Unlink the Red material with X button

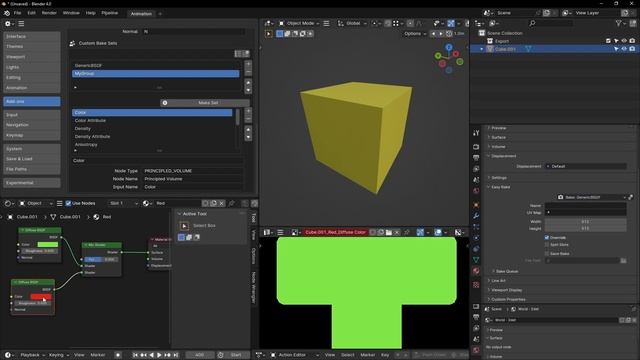[x=222, y=203]
